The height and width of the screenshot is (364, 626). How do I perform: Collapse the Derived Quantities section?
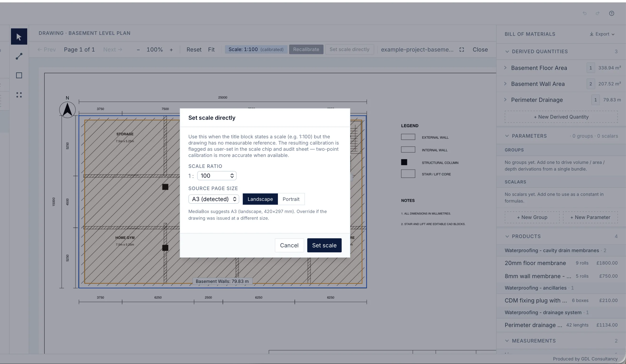coord(507,52)
